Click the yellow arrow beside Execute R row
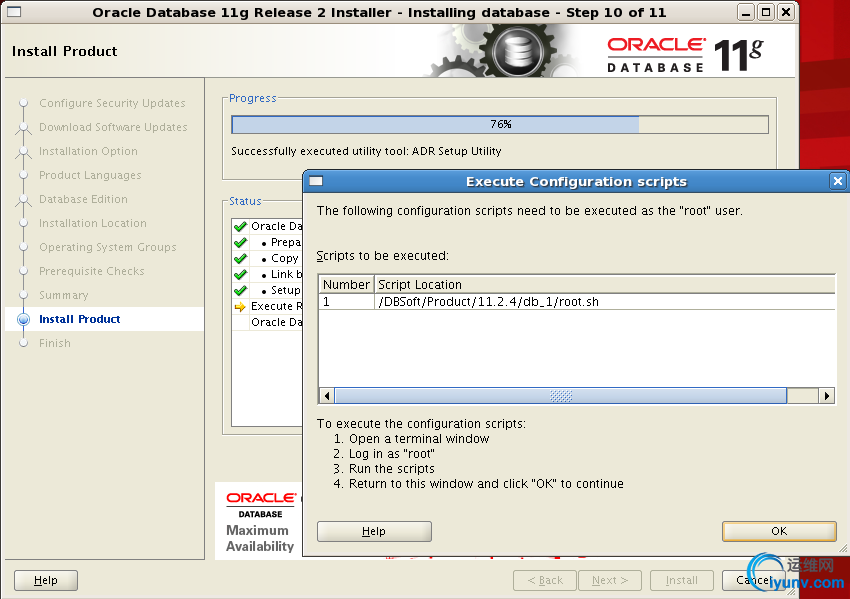Viewport: 850px width, 599px height. 240,307
